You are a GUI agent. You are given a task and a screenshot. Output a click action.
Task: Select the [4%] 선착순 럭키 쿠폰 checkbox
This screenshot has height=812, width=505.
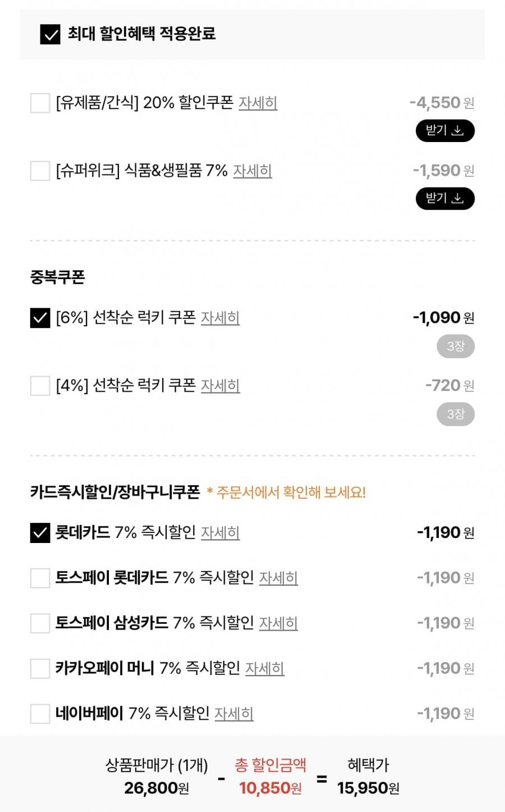tap(40, 386)
